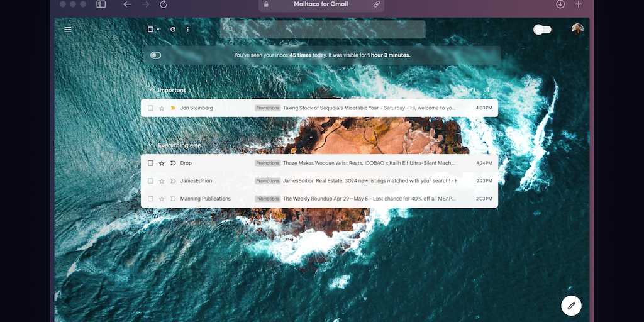Toggle importance marker on Jon Steinberg email
Image resolution: width=644 pixels, height=322 pixels.
173,108
